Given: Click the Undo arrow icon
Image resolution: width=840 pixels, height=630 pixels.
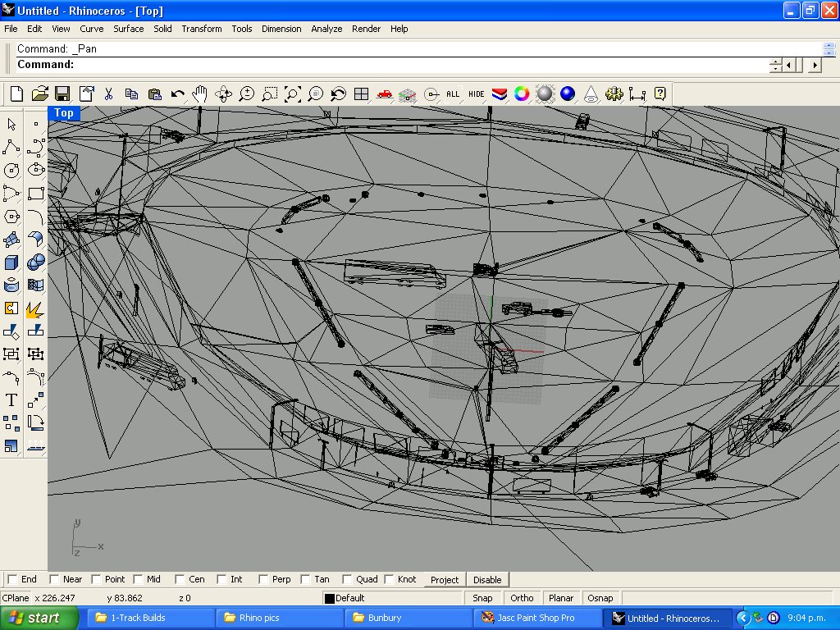Looking at the screenshot, I should coord(177,94).
